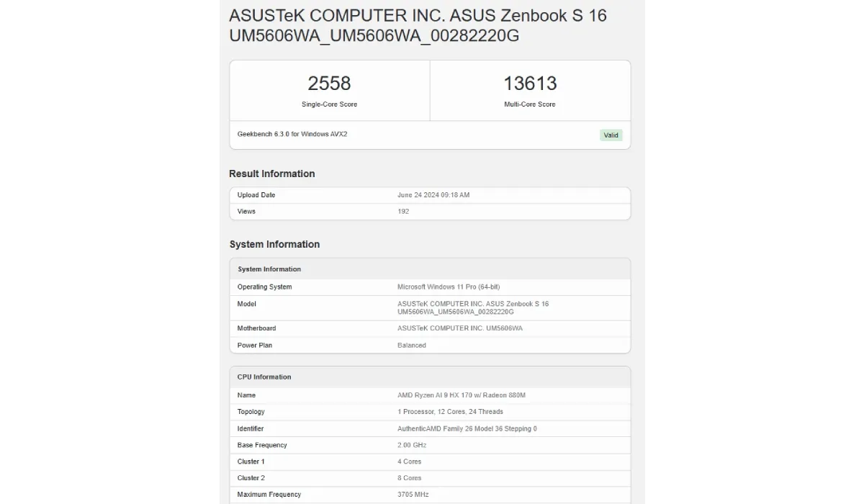Click the 2558 single-core score value

point(329,83)
